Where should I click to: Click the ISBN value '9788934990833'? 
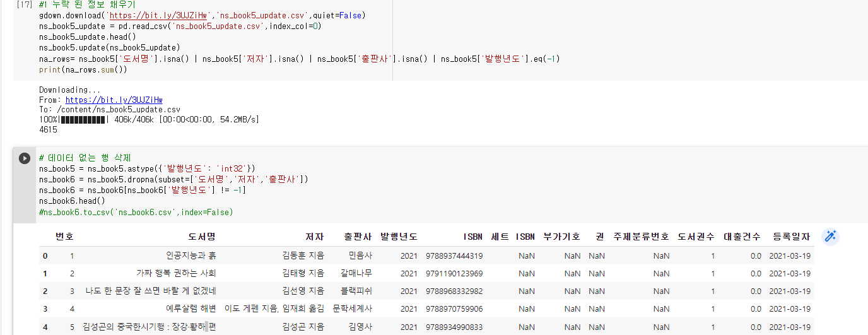pos(454,327)
